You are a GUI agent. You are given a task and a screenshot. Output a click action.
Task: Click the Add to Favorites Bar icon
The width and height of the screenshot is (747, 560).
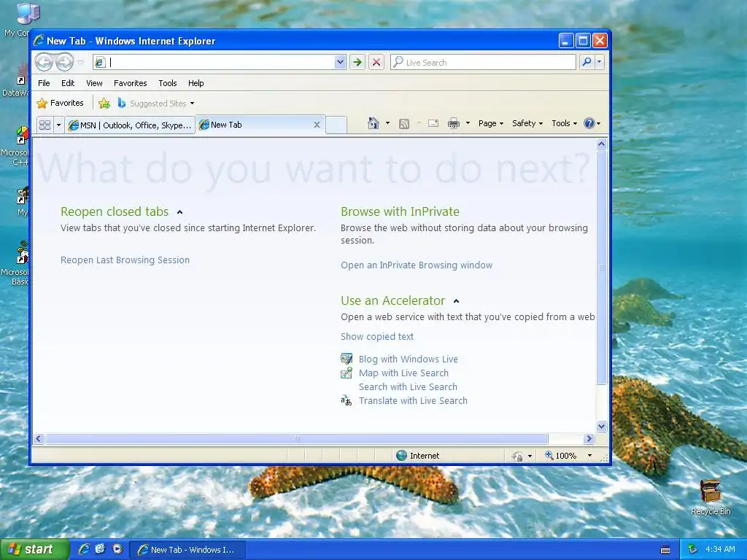104,103
